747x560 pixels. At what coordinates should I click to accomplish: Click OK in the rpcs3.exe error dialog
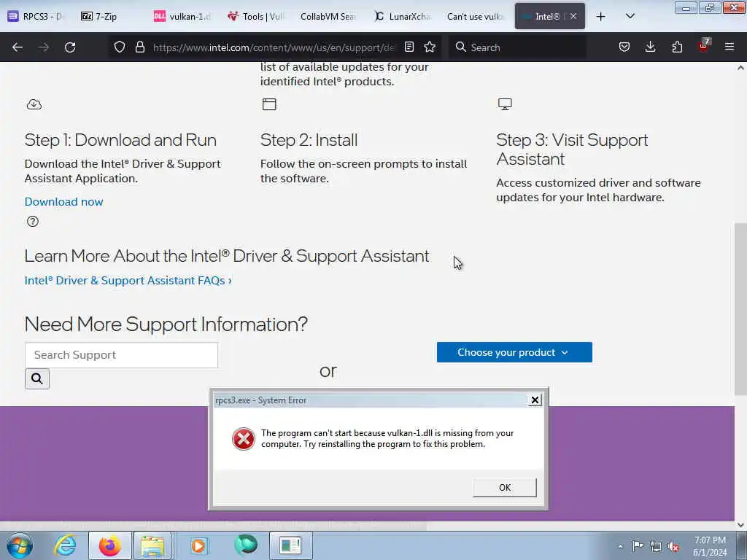coord(505,488)
